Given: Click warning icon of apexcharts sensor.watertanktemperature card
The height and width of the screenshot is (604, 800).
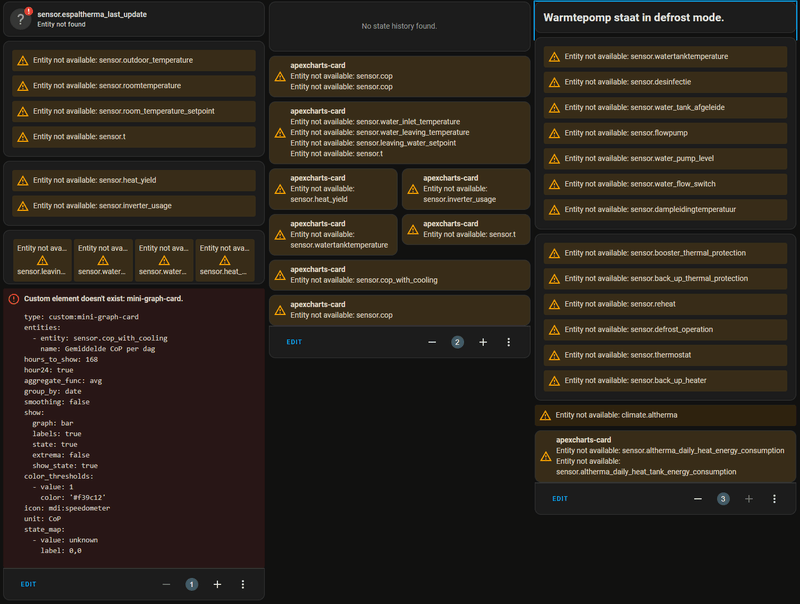Looking at the screenshot, I should [280, 235].
